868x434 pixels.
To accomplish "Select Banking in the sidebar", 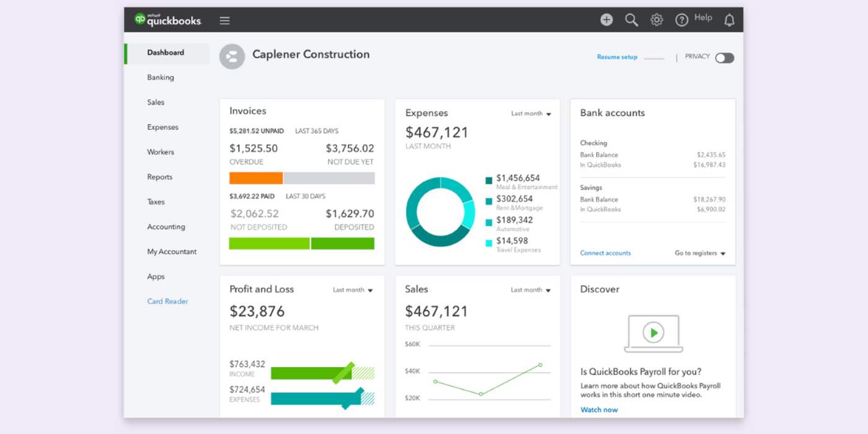I will [x=161, y=77].
